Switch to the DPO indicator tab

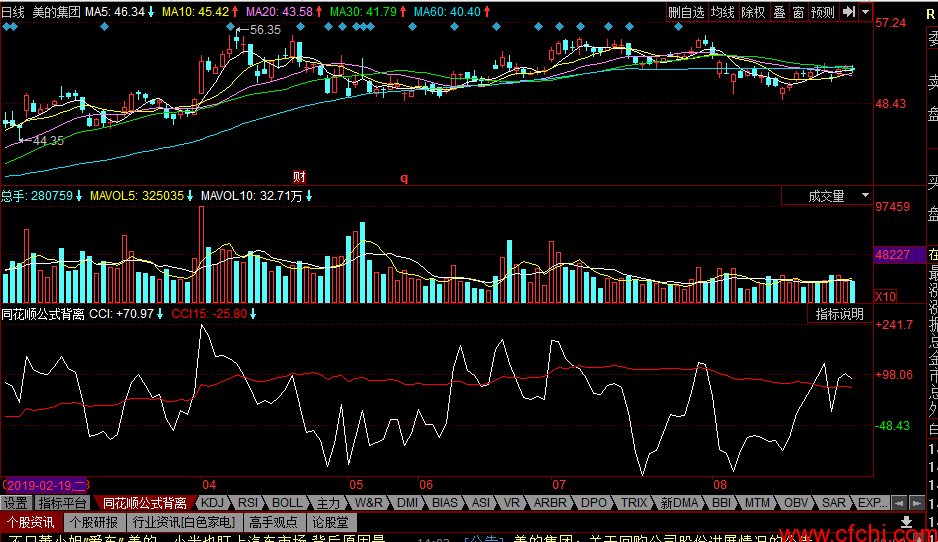(x=593, y=503)
